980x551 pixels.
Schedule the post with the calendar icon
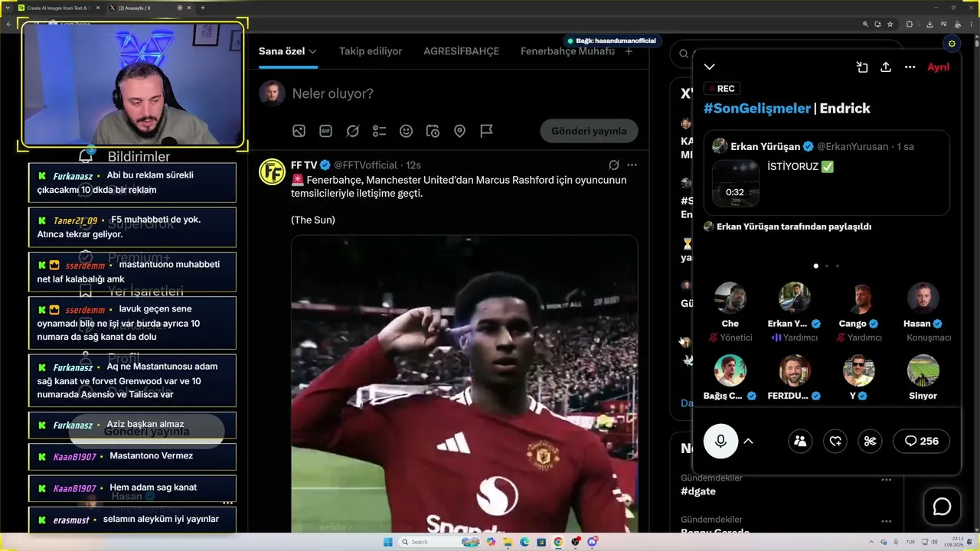(x=433, y=131)
